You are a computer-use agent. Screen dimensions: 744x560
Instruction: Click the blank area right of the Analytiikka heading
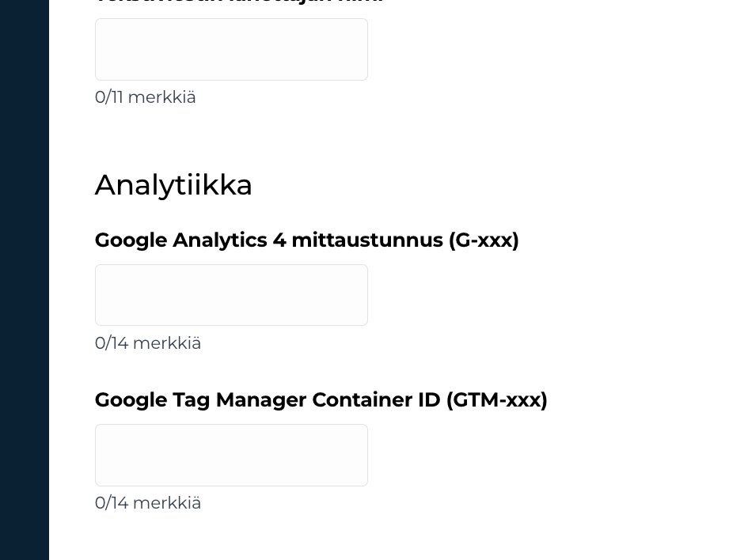click(x=475, y=185)
